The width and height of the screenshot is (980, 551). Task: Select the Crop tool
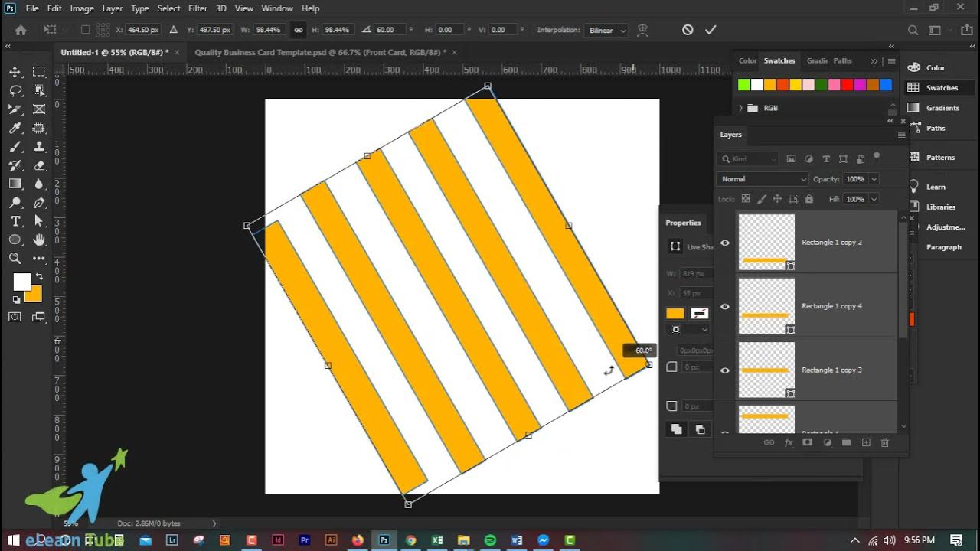[x=15, y=109]
